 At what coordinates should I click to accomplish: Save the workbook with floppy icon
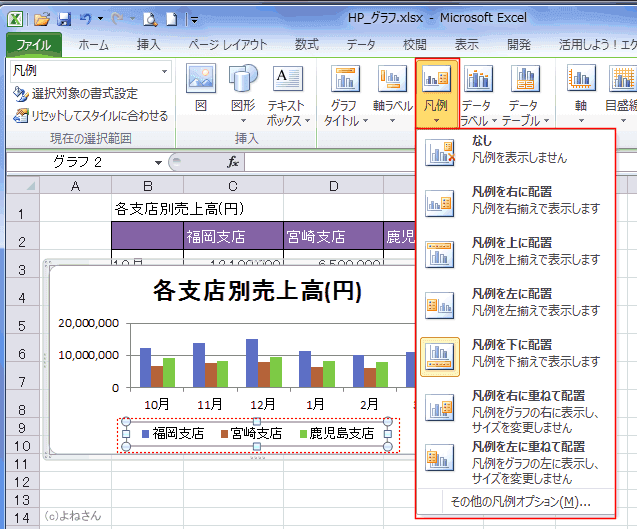[63, 19]
